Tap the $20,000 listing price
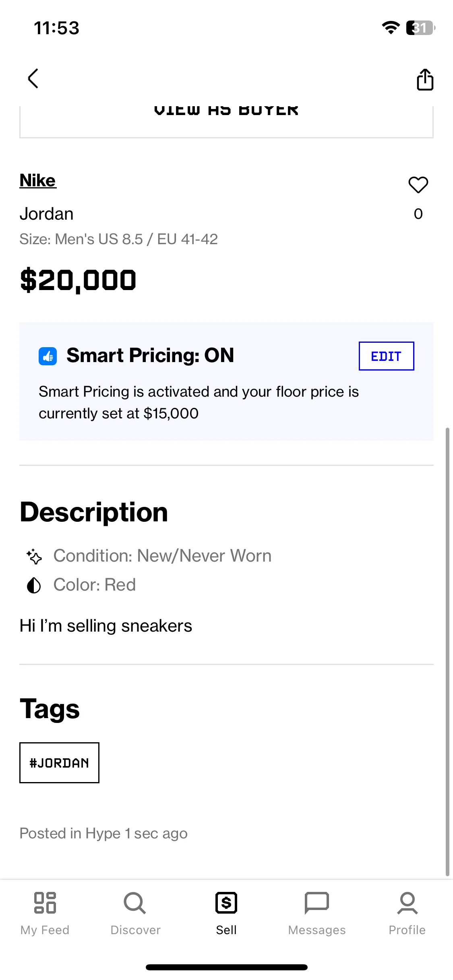This screenshot has width=453, height=980. click(78, 280)
